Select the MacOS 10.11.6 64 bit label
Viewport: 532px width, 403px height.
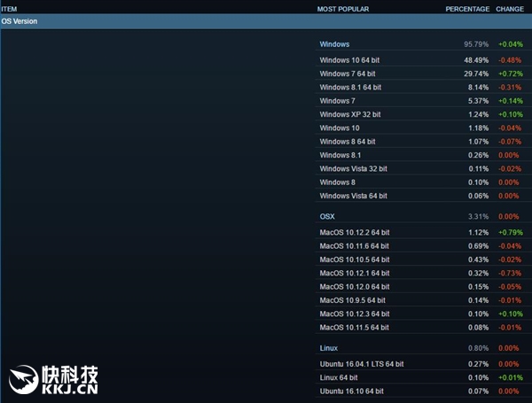(354, 246)
